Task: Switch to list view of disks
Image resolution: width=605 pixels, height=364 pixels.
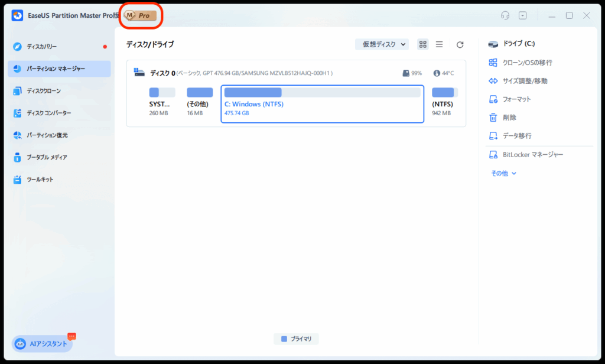Action: (x=439, y=44)
